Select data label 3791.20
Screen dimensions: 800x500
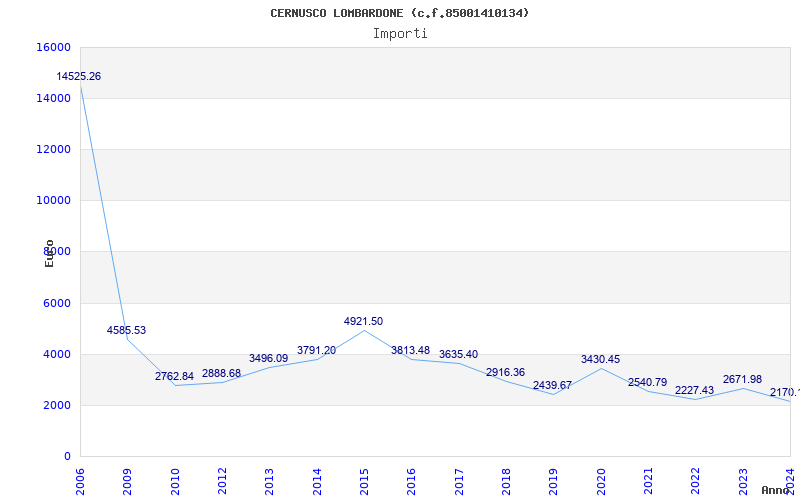point(316,351)
